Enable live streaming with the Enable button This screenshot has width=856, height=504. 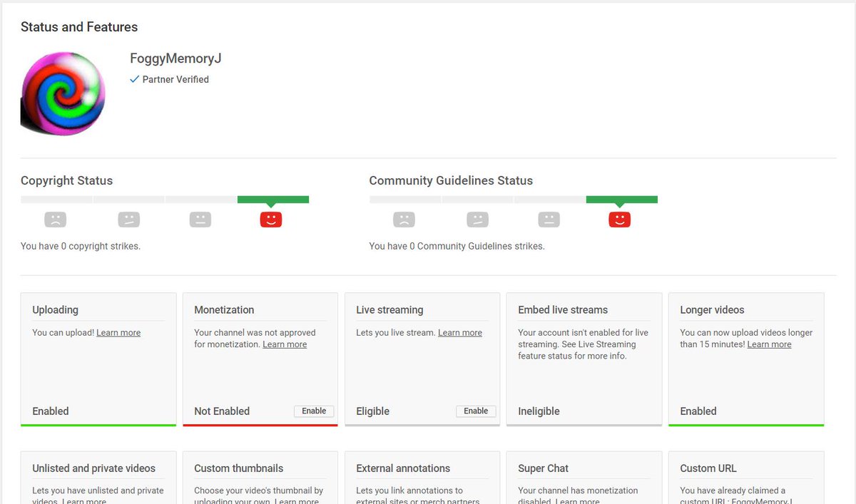tap(476, 411)
